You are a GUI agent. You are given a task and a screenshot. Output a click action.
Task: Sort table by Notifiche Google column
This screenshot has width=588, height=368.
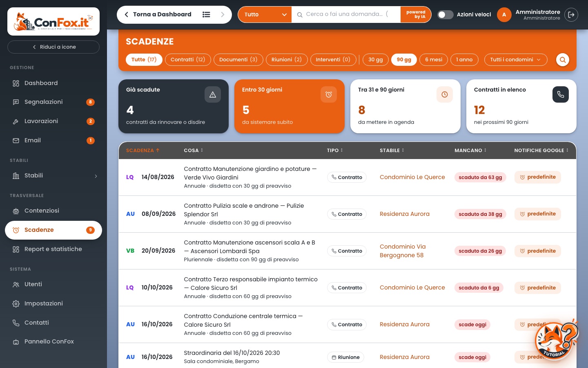(x=541, y=150)
